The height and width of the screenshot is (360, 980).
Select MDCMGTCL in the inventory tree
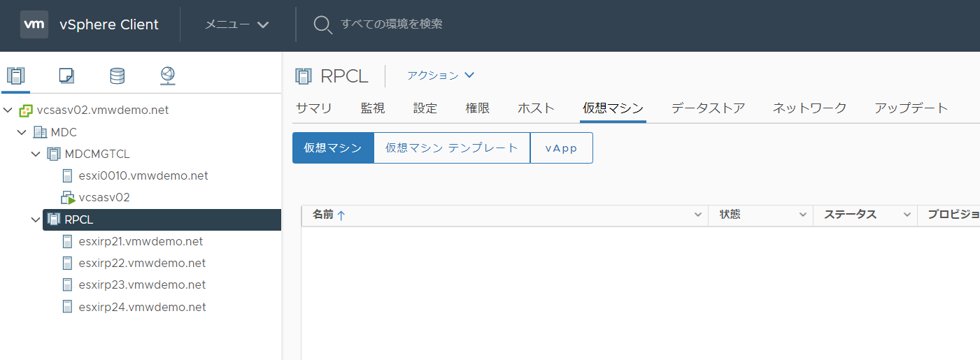(x=97, y=154)
